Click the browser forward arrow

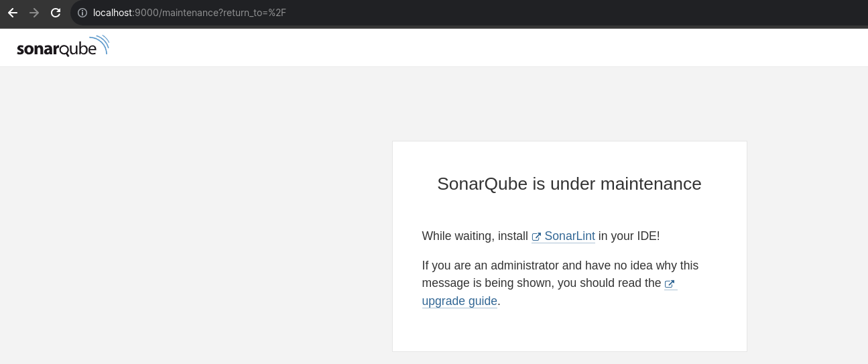[x=34, y=13]
